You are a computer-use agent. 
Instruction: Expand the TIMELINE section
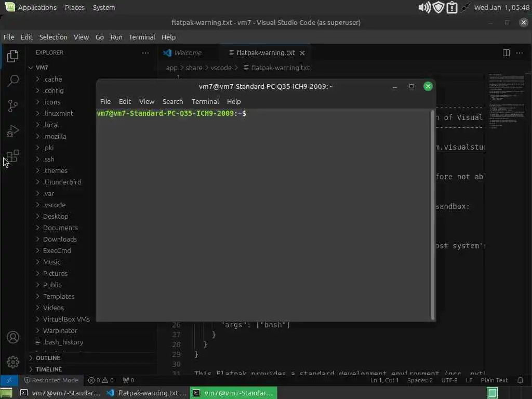coord(48,369)
